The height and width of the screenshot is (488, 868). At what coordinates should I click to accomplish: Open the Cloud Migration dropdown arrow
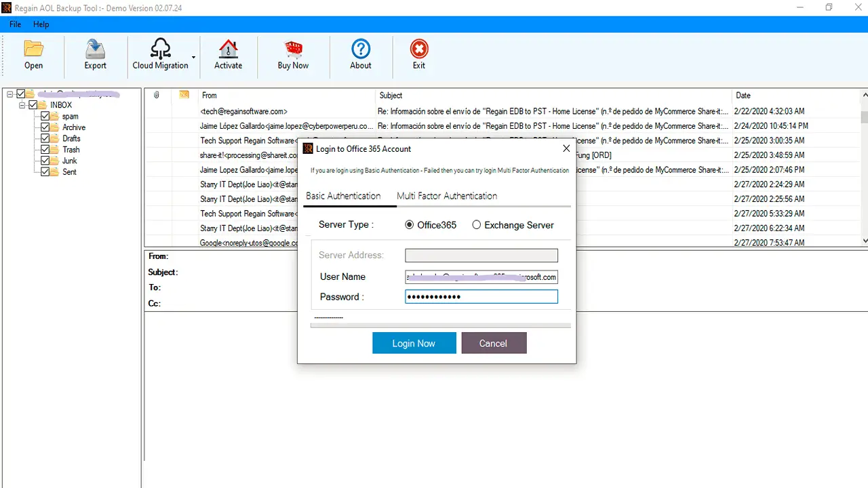click(x=193, y=58)
